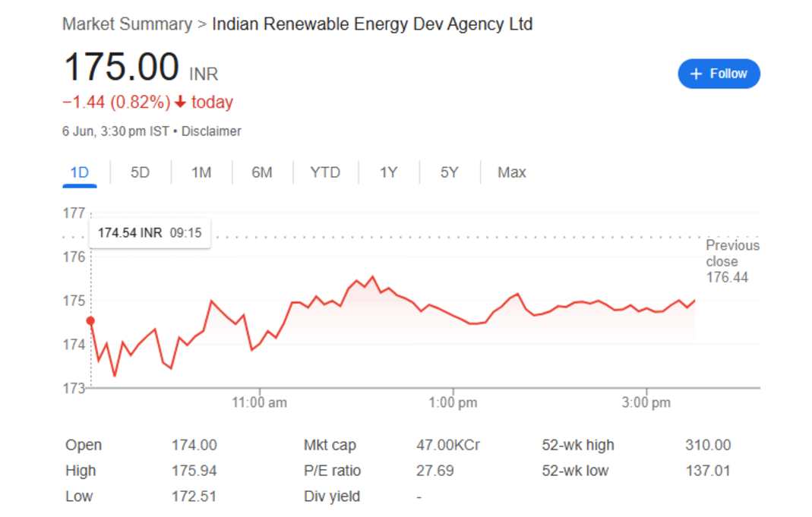Open the Max historical chart
The image size is (812, 517).
point(510,172)
